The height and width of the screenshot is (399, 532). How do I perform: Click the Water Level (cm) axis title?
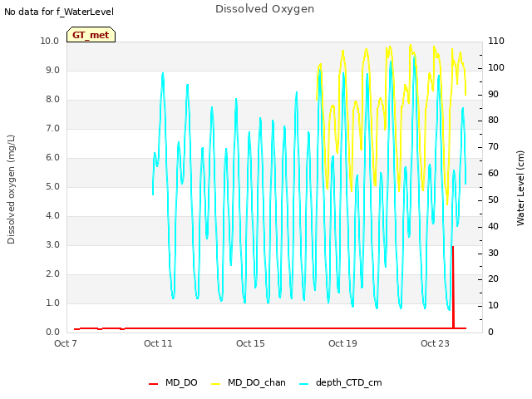click(520, 189)
